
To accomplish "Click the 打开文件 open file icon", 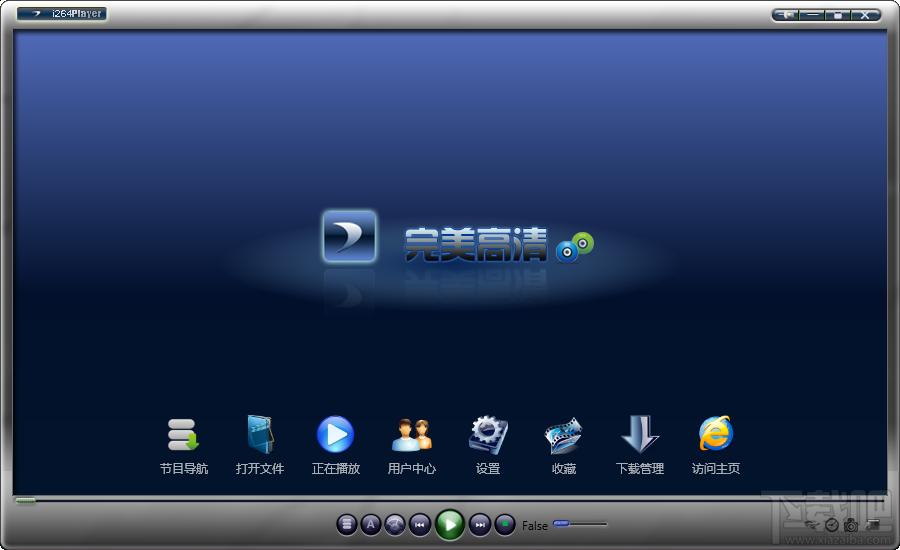I will tap(259, 435).
